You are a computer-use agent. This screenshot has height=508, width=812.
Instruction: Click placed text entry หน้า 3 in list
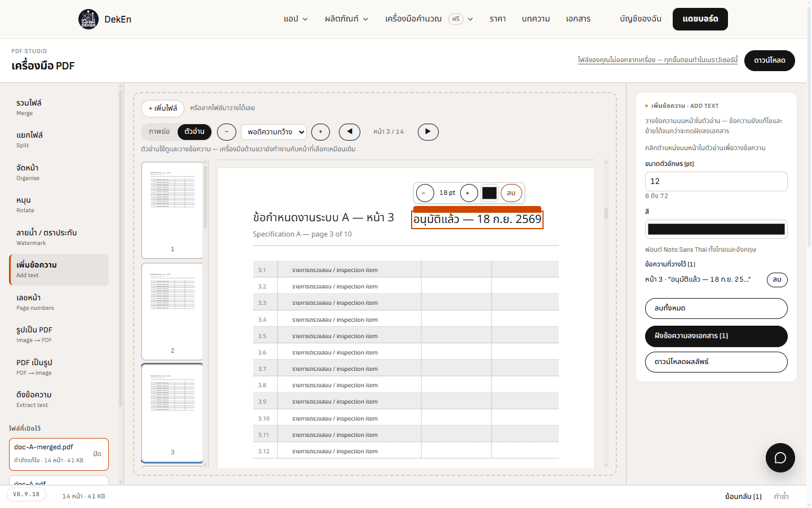tap(698, 279)
